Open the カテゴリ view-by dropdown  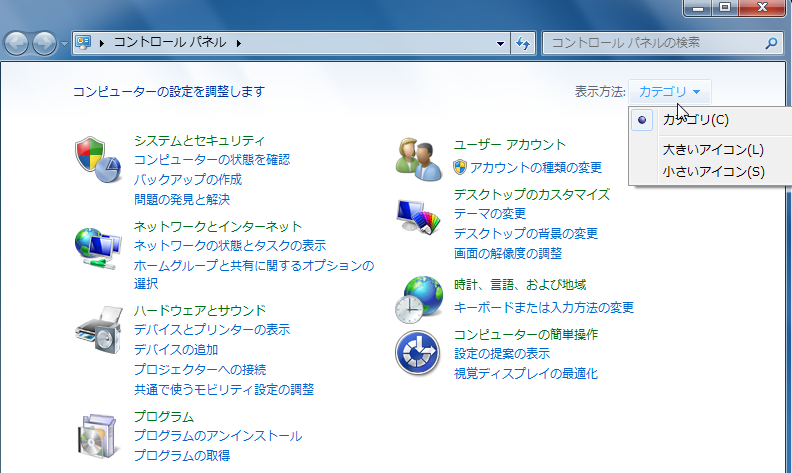click(x=670, y=91)
